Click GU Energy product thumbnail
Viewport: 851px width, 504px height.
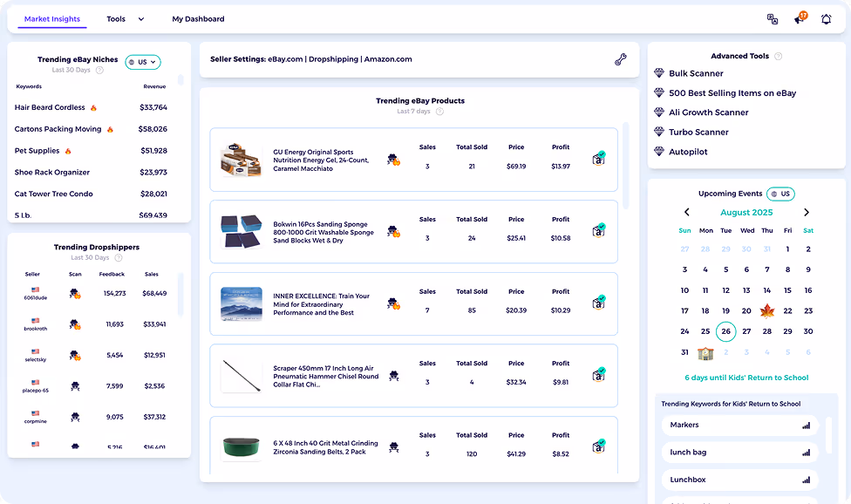pos(241,160)
